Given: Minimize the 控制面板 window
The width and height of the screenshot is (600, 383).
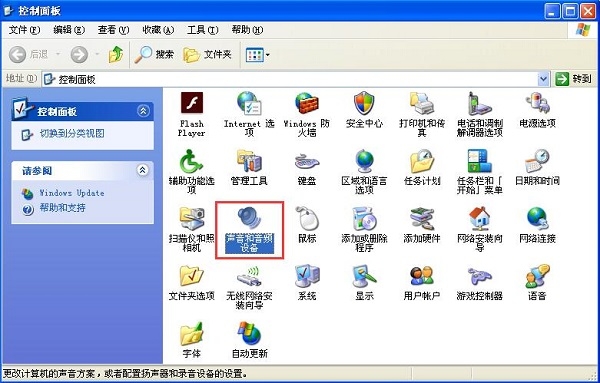Looking at the screenshot, I should [x=552, y=11].
